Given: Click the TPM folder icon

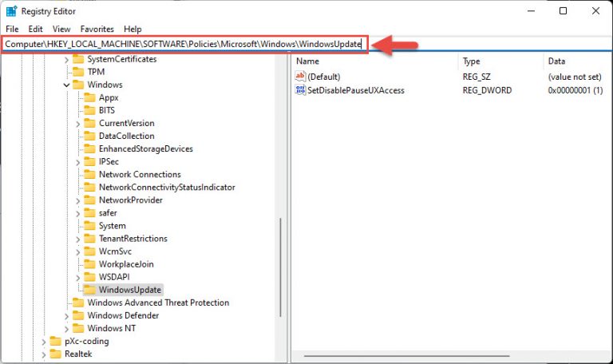Looking at the screenshot, I should 77,72.
